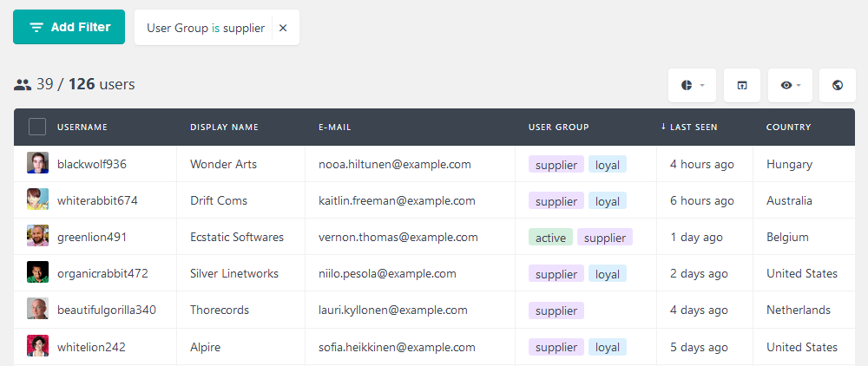This screenshot has width=868, height=366.
Task: Click the Country column header
Action: tap(788, 127)
